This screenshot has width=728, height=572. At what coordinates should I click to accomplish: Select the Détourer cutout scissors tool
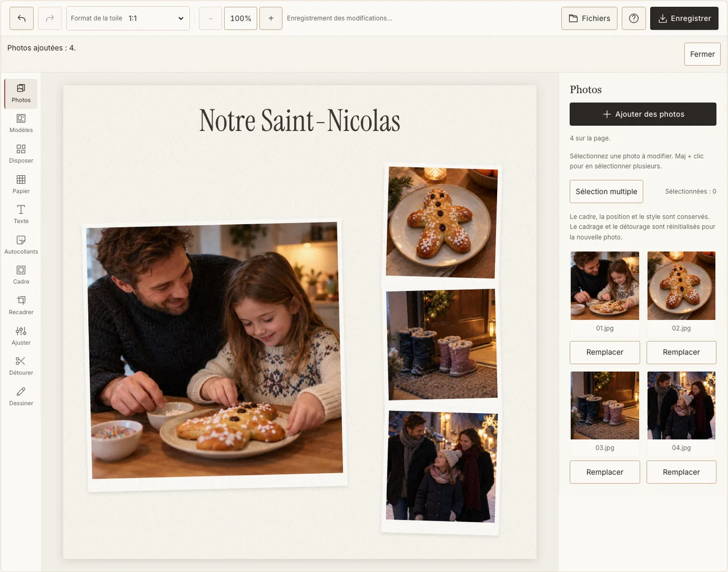21,366
